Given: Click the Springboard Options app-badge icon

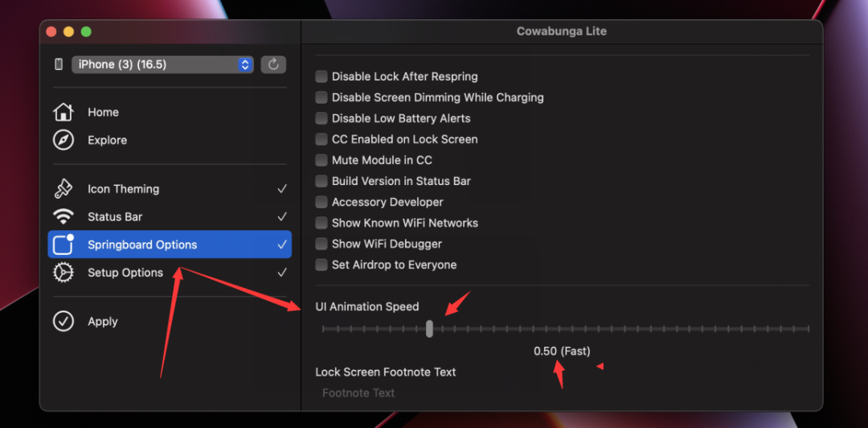Looking at the screenshot, I should coord(63,245).
